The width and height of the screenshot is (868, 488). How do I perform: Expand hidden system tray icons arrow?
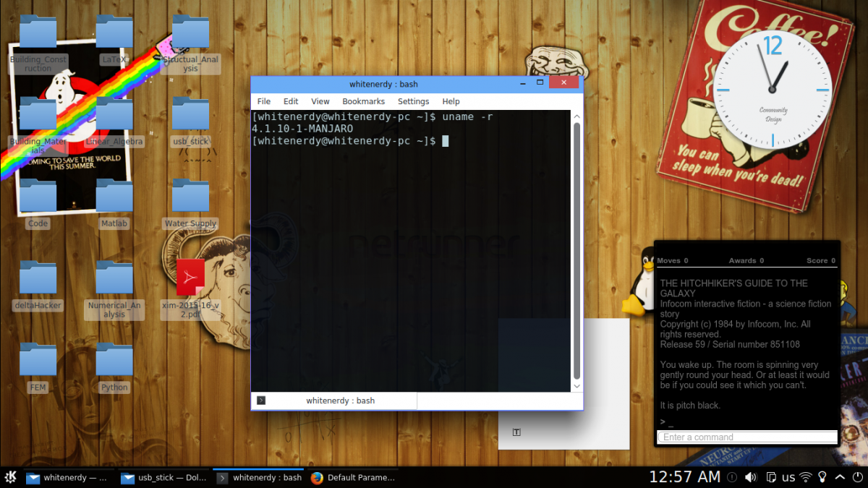click(840, 477)
